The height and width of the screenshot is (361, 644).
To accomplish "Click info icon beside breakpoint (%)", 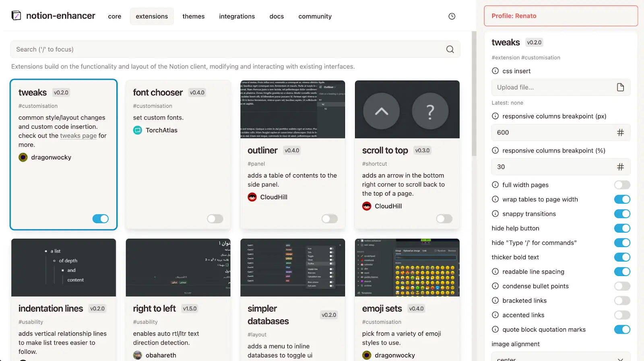I will (x=495, y=151).
